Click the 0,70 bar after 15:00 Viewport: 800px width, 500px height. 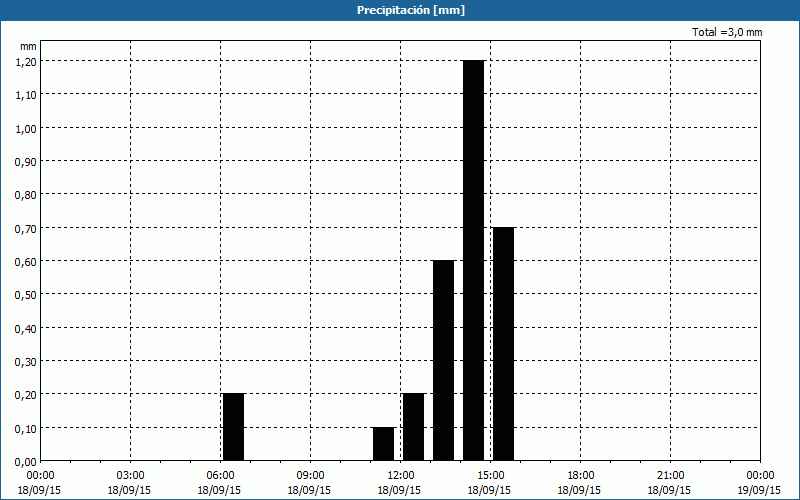pos(504,344)
